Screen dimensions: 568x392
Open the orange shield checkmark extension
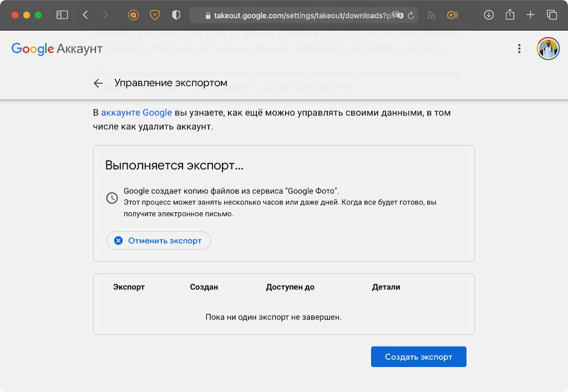[155, 15]
